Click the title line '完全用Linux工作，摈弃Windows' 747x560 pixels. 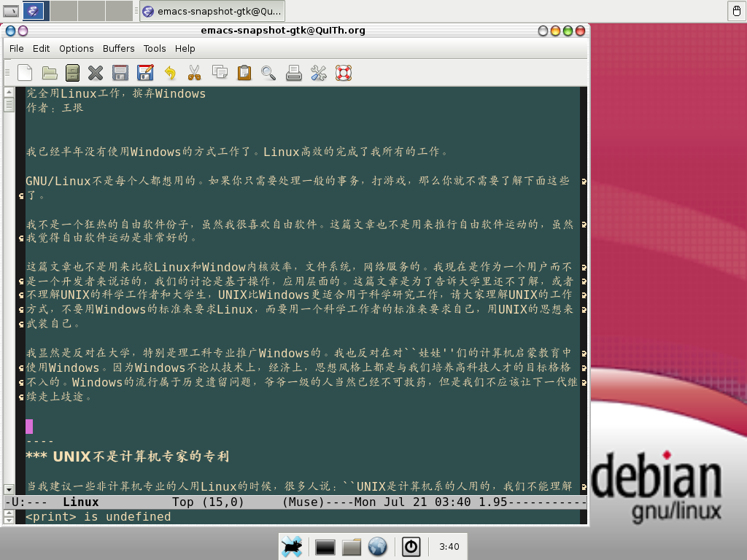click(116, 93)
